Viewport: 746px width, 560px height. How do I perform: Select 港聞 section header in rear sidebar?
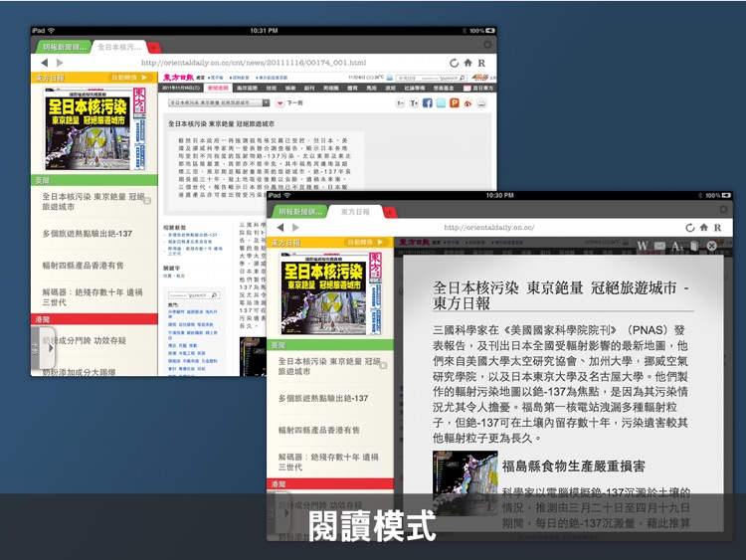tap(94, 318)
